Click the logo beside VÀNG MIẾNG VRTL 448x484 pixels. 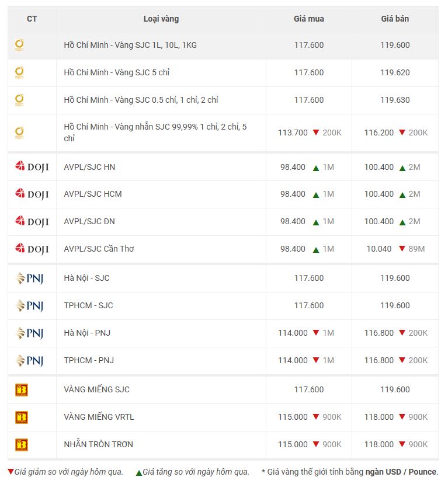point(22,417)
